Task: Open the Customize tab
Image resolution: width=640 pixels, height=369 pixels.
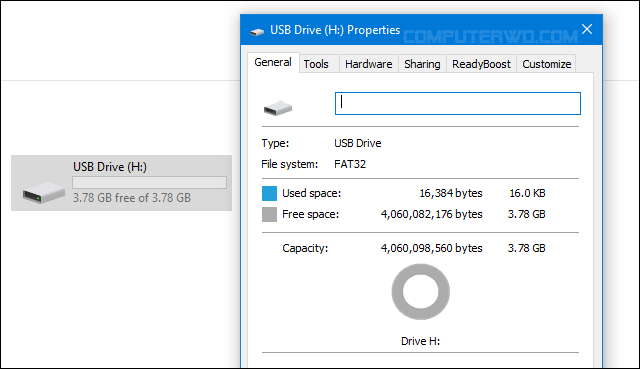Action: 547,64
